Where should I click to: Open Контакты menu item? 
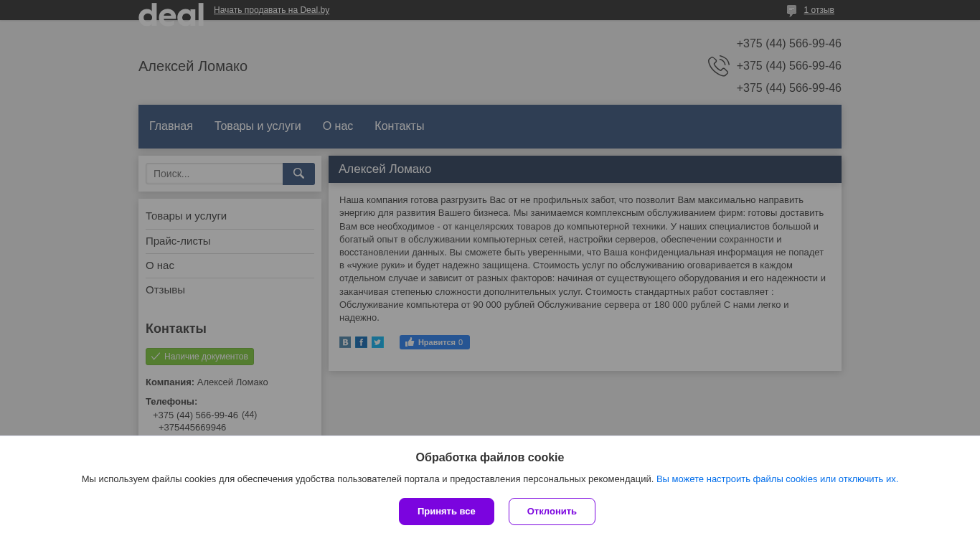(400, 126)
